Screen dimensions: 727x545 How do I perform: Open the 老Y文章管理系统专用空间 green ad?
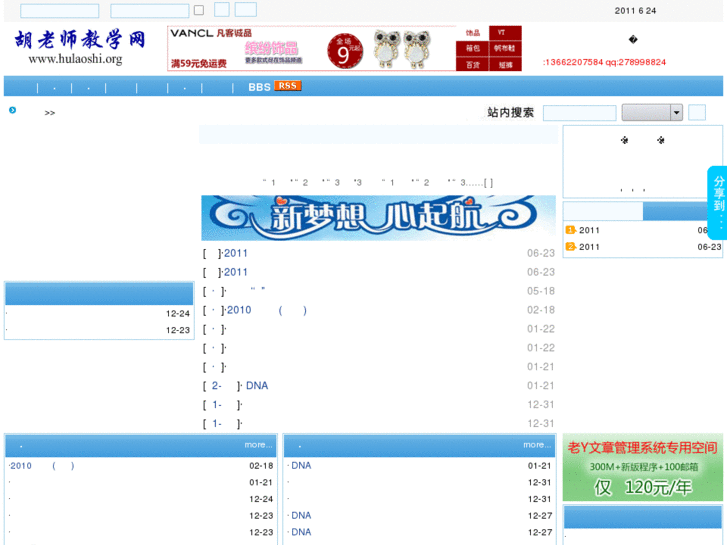coord(643,468)
